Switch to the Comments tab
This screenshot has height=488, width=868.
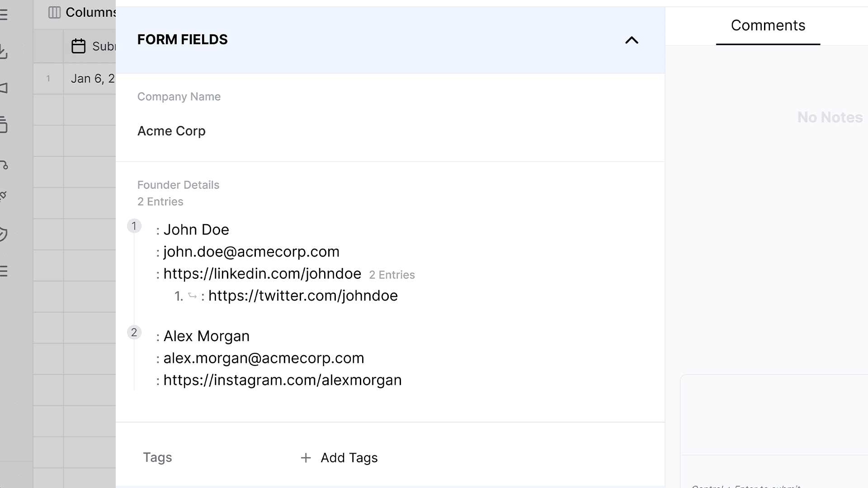(x=768, y=26)
